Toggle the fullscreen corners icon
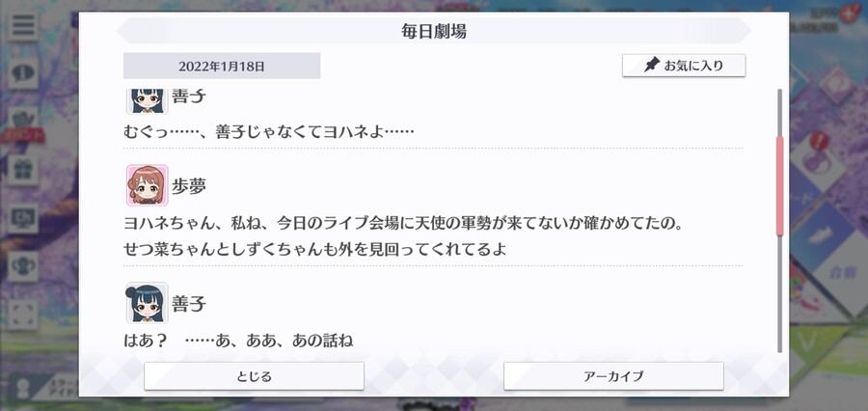The image size is (868, 411). [23, 315]
